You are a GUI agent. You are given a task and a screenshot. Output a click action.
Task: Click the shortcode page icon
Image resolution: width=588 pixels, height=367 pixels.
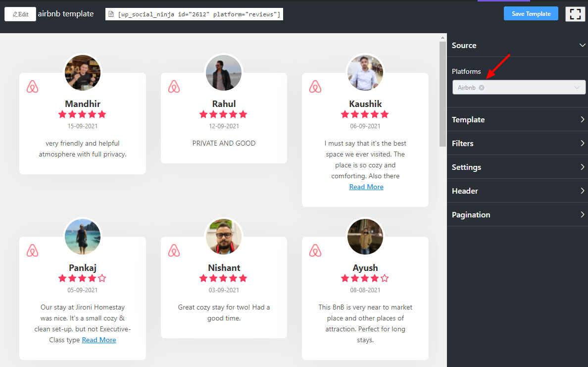tap(111, 14)
